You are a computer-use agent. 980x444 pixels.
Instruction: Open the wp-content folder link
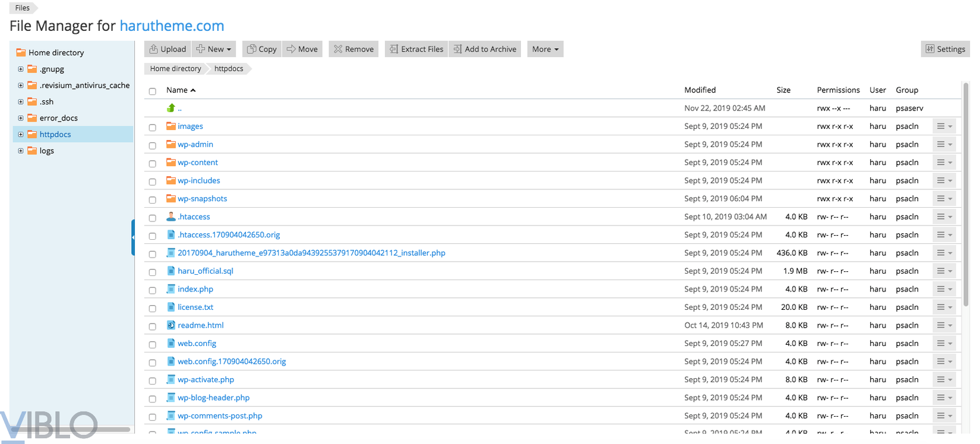198,163
